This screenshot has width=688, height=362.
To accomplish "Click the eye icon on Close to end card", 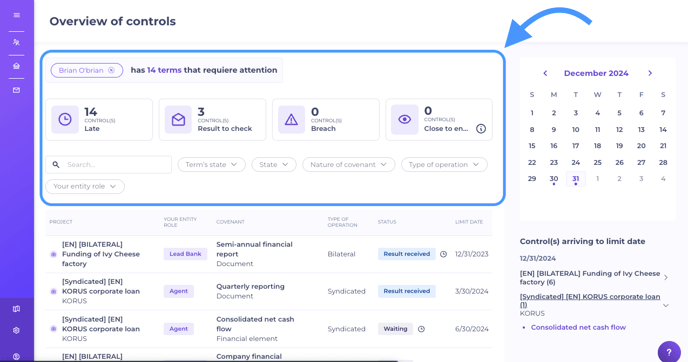I will click(x=405, y=119).
